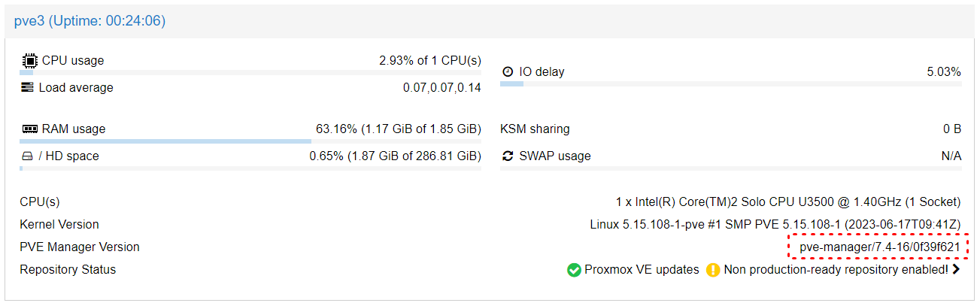Click the CPU usage chip icon
The image size is (980, 306).
29,60
